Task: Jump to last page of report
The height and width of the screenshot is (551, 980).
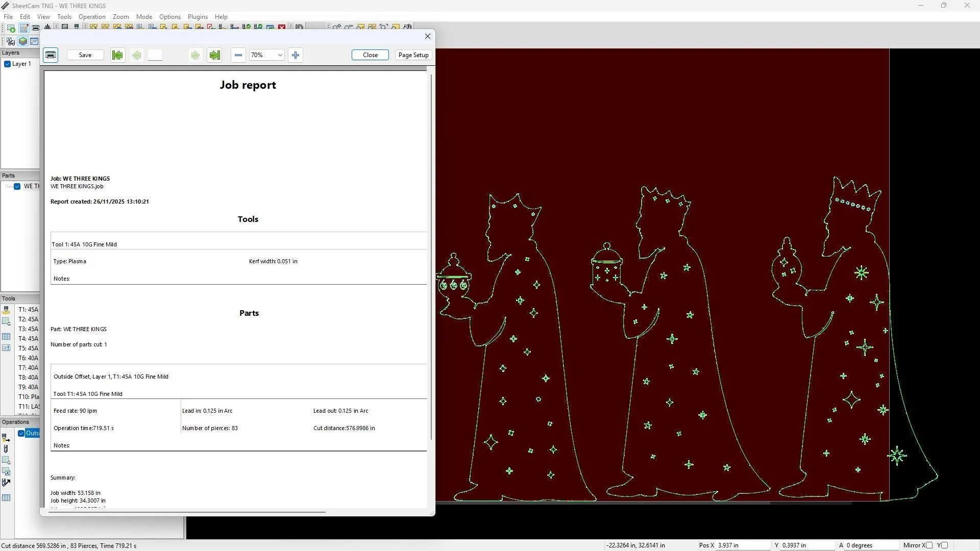Action: click(214, 55)
